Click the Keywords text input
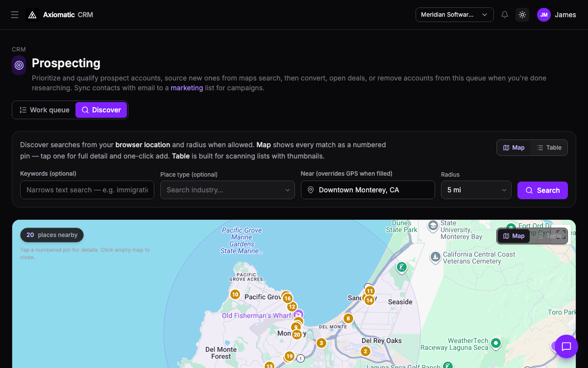This screenshot has height=368, width=588. (x=87, y=190)
